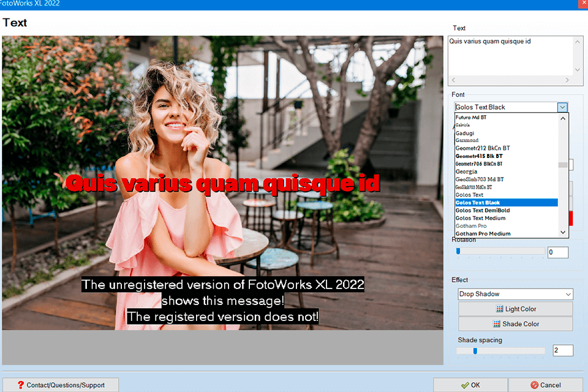
Task: Click the Shade spacing value field
Action: coord(562,351)
